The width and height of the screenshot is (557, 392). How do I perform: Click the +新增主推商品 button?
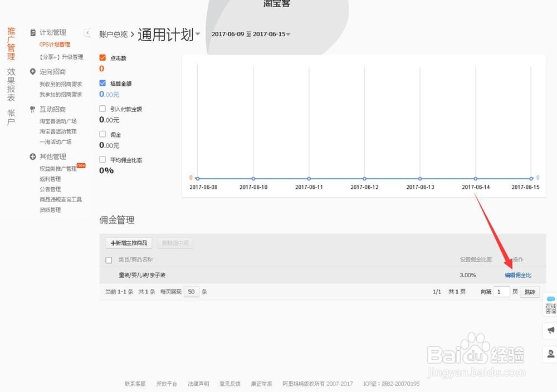pos(129,243)
